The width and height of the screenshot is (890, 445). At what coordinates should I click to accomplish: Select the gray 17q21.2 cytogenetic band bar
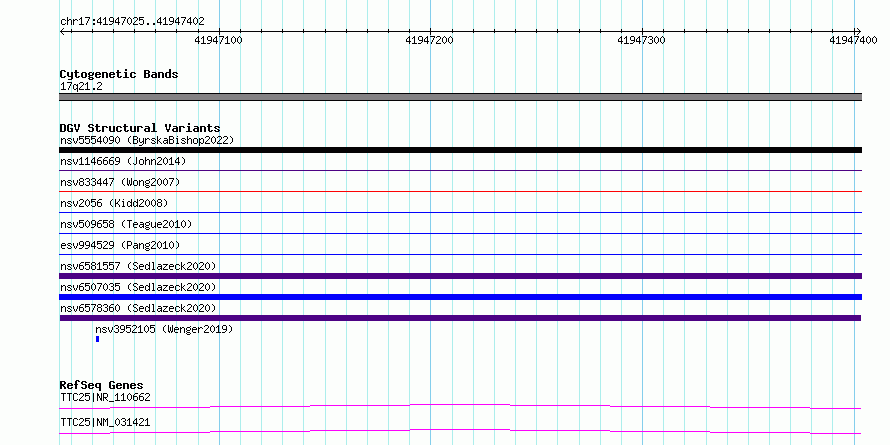pos(460,97)
